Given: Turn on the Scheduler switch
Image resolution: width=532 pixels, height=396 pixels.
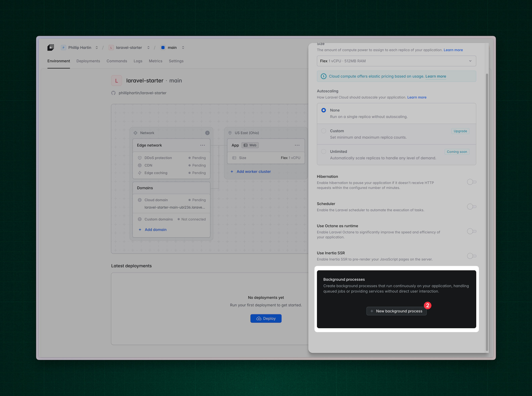Looking at the screenshot, I should pyautogui.click(x=471, y=207).
